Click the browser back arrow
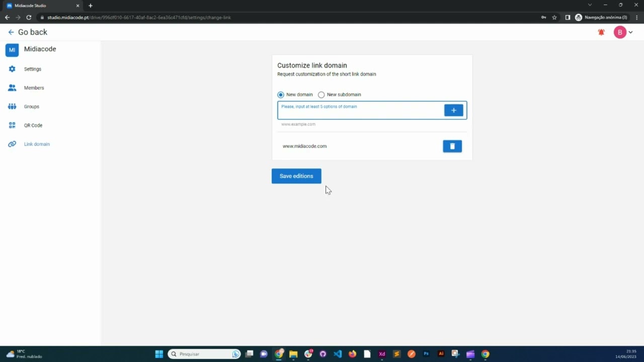Viewport: 644px width, 362px height. click(x=7, y=18)
